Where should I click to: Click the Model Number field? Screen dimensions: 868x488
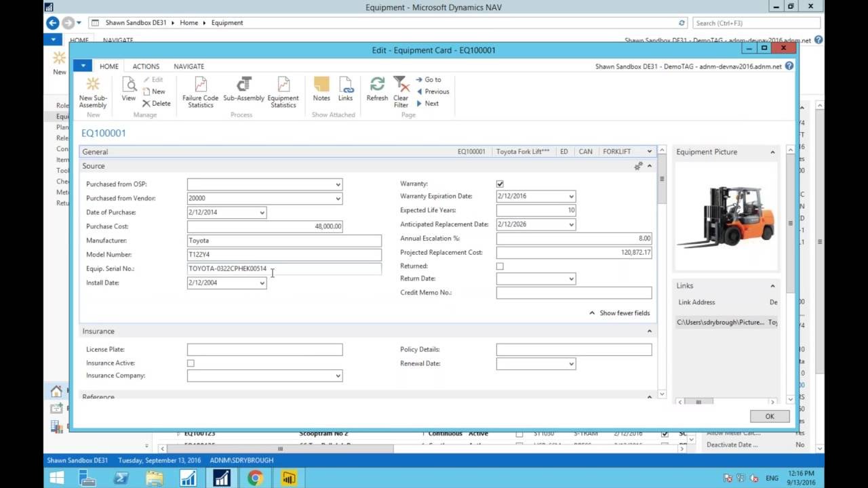pos(284,255)
